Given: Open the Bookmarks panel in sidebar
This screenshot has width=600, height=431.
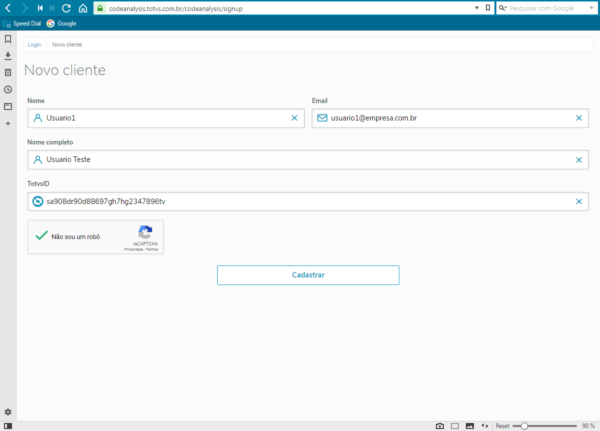Looking at the screenshot, I should coord(8,39).
